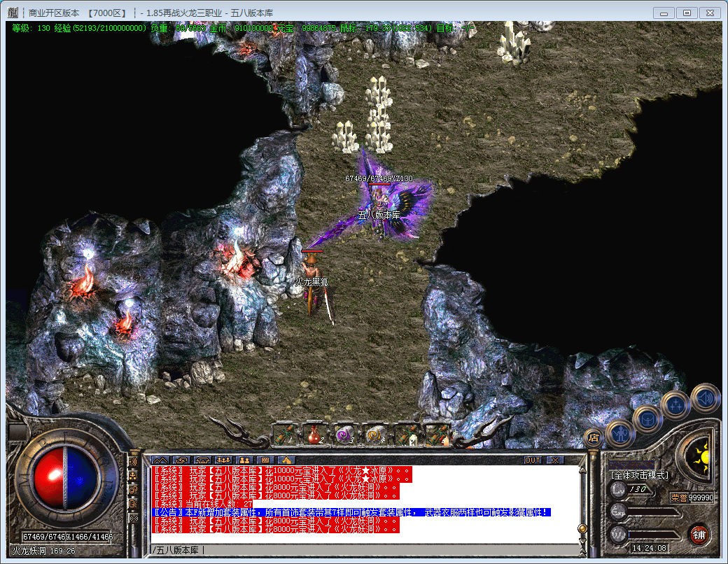Use the green scroll in quick slot 1

click(284, 435)
